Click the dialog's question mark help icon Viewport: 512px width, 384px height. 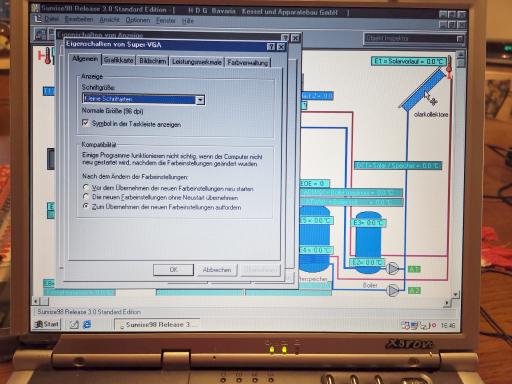point(272,47)
